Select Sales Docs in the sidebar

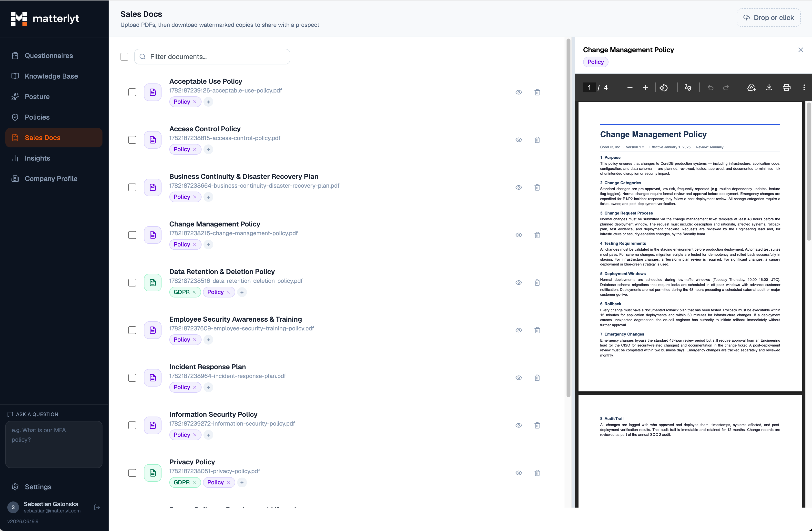point(54,138)
